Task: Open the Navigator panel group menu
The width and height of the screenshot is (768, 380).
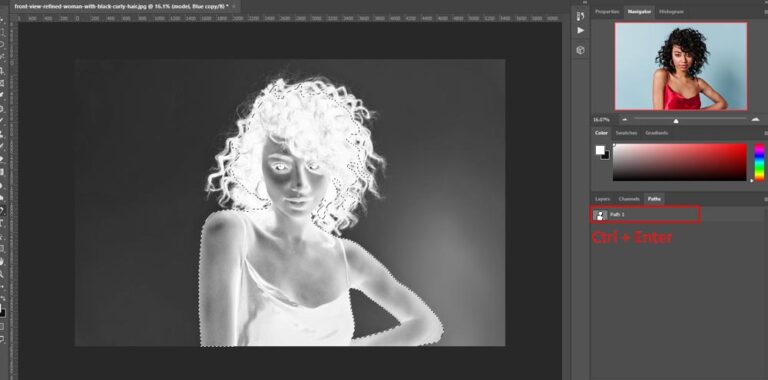Action: click(x=766, y=11)
